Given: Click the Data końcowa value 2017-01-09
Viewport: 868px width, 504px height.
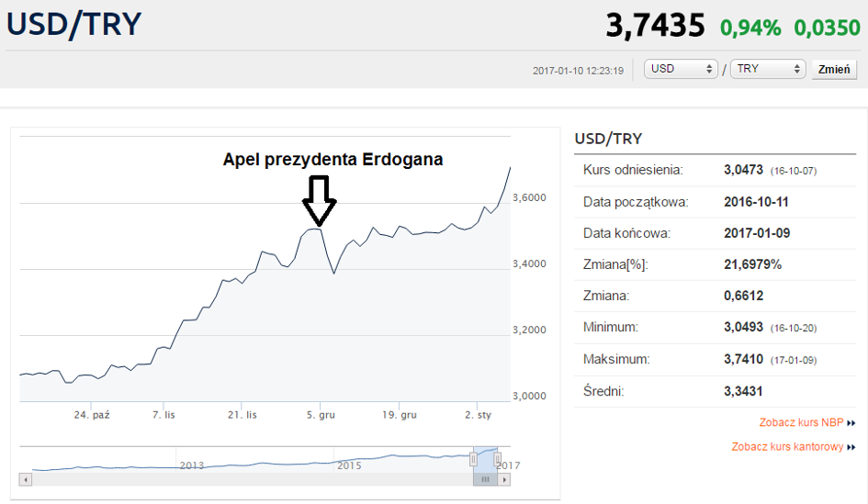Looking at the screenshot, I should click(x=757, y=233).
